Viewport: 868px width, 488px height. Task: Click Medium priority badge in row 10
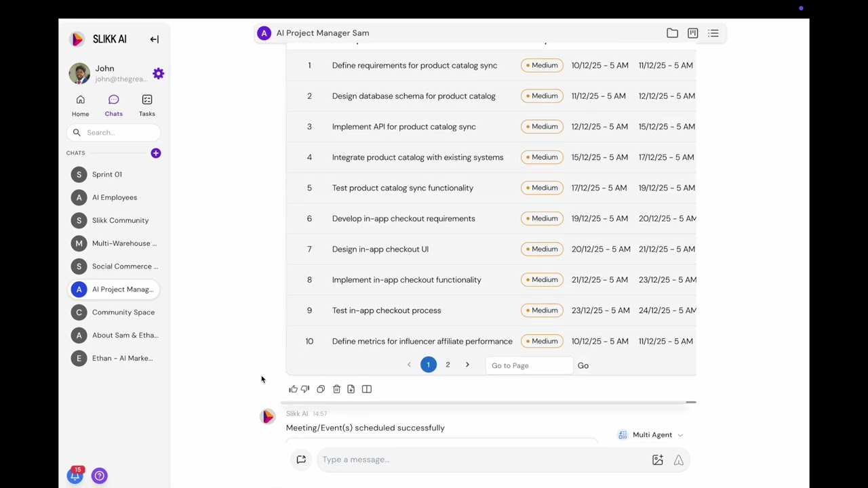[542, 341]
